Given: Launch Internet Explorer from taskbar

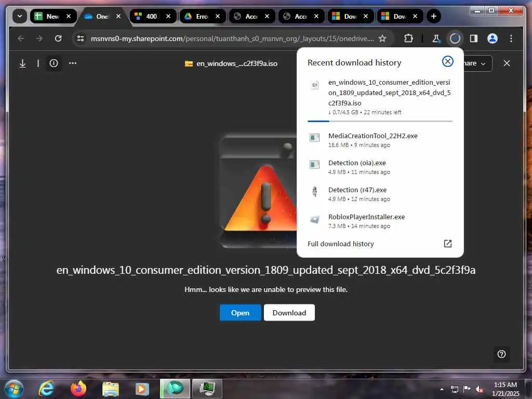Looking at the screenshot, I should [x=46, y=389].
